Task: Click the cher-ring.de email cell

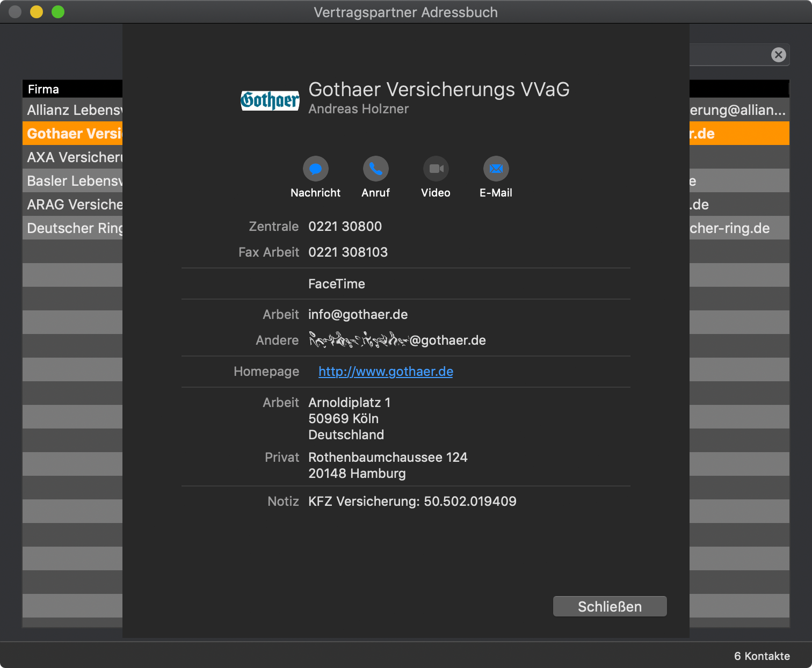Action: tap(740, 228)
